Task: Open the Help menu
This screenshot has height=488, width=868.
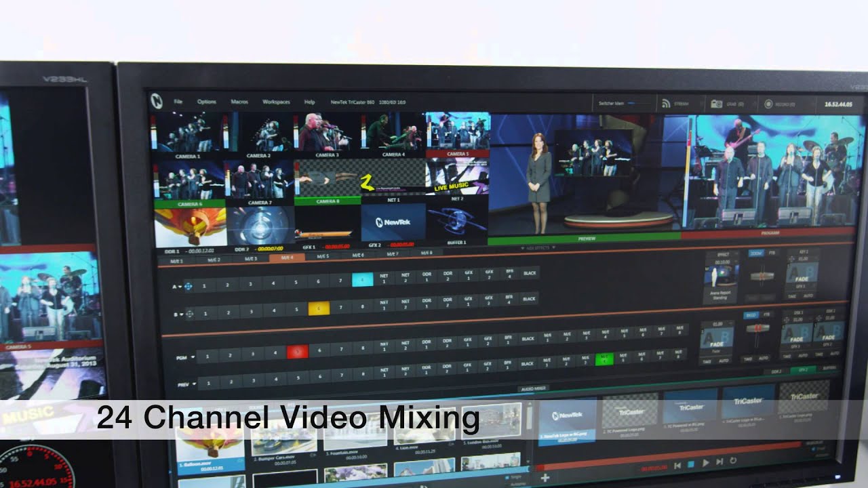Action: pos(310,102)
